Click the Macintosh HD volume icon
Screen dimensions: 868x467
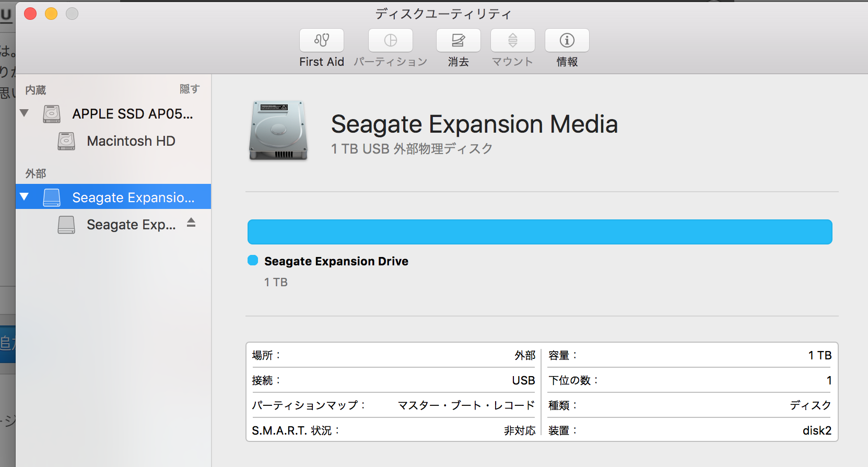(66, 141)
